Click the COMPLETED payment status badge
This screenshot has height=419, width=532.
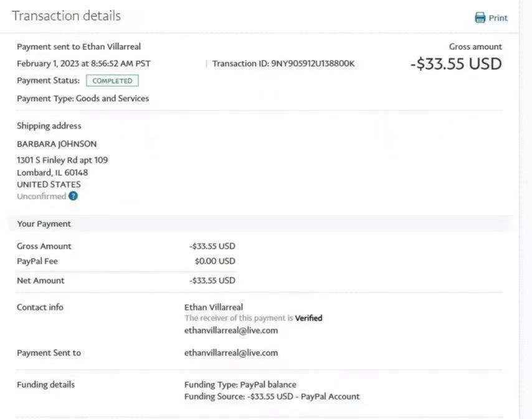pos(112,80)
